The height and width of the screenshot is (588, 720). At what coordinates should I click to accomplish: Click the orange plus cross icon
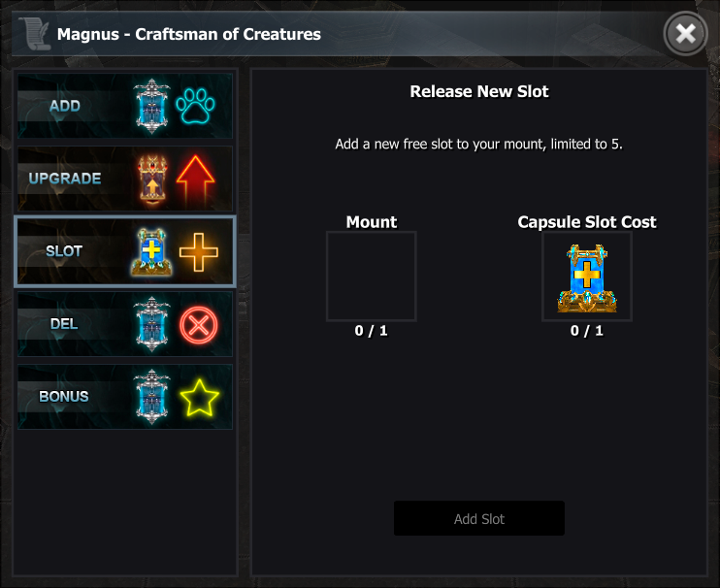(x=198, y=251)
